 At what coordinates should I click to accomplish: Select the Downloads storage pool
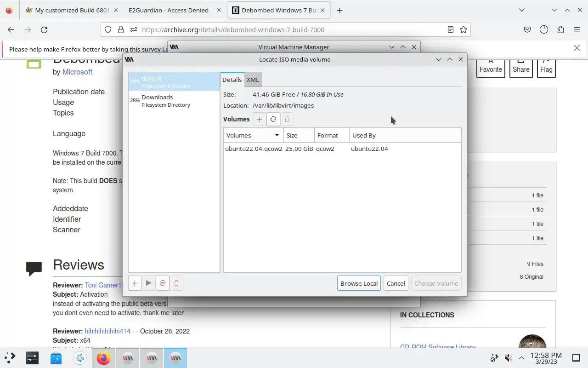coord(174,101)
